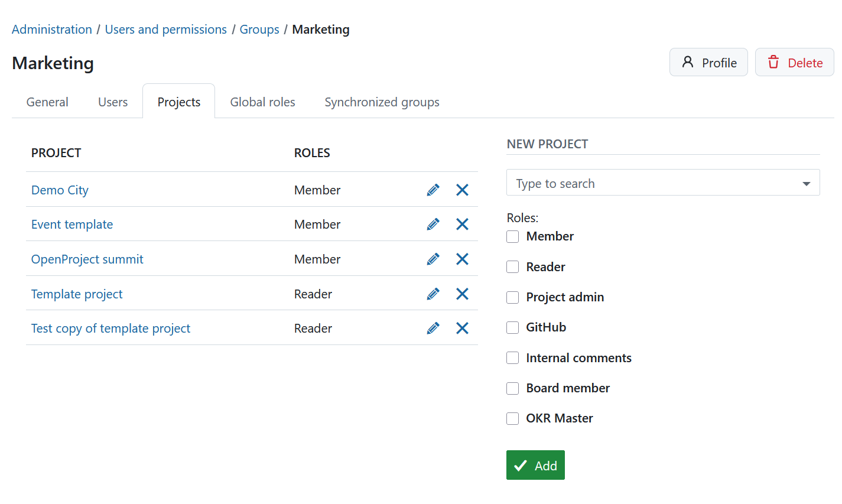Click the profile person icon on Profile button

click(x=687, y=61)
